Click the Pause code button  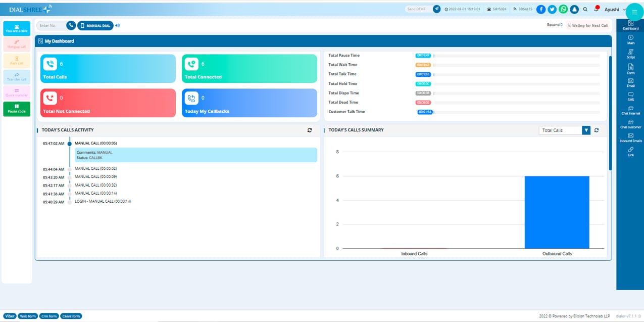coord(17,109)
